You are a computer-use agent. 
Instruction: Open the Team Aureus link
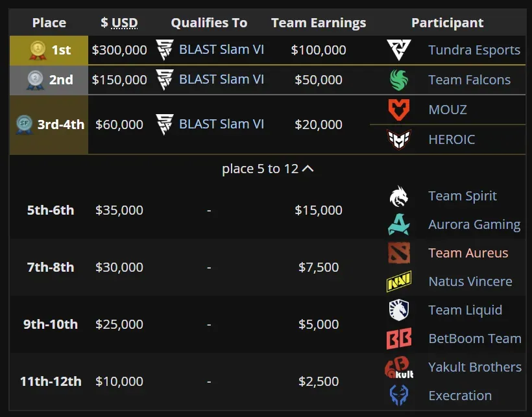click(468, 253)
